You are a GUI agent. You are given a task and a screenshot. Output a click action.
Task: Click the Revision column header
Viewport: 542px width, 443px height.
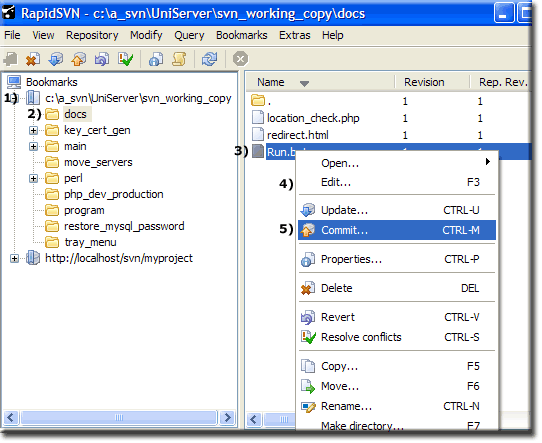pos(432,82)
